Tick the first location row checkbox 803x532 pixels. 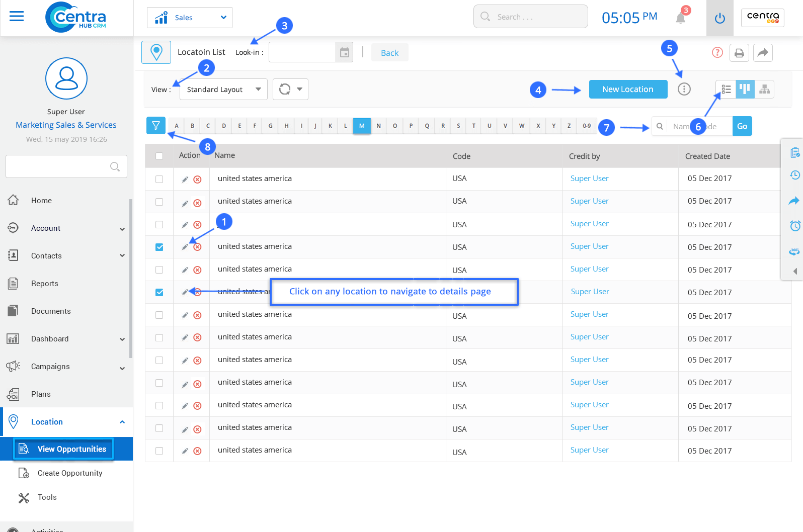tap(159, 179)
